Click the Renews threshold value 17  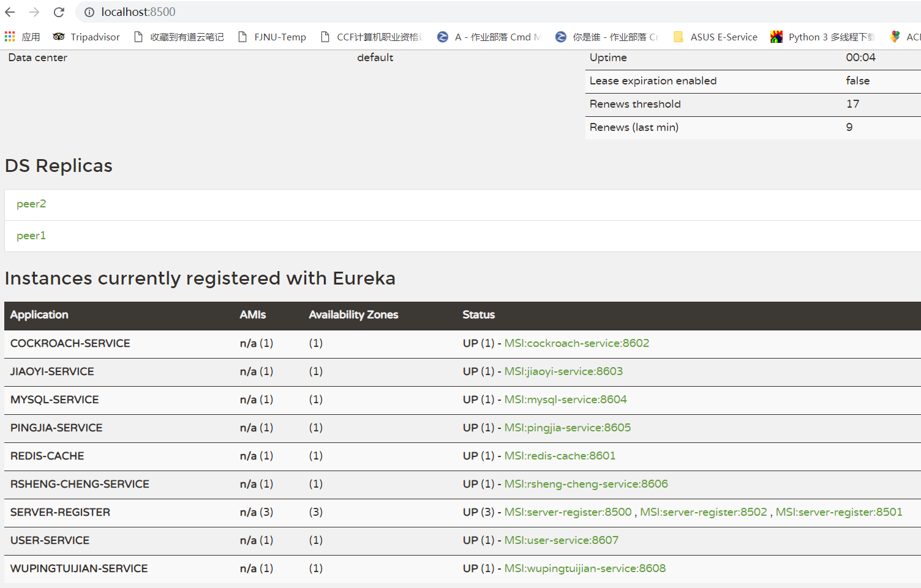coord(853,104)
